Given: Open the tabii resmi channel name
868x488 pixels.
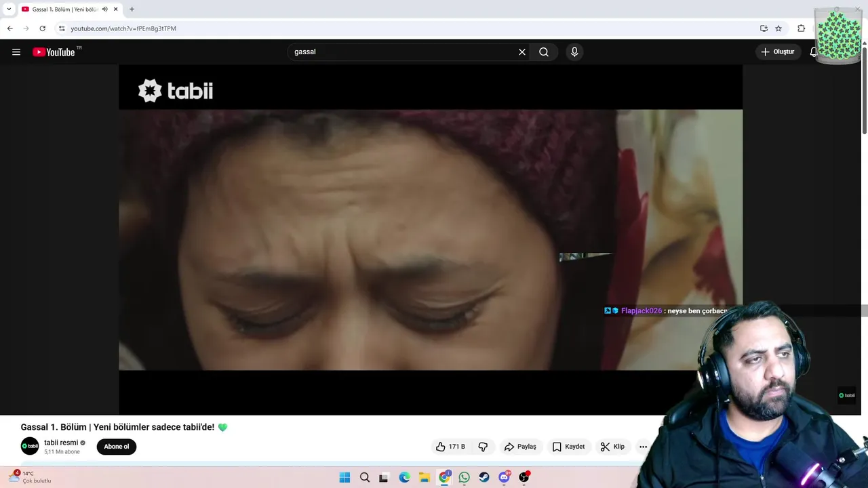Looking at the screenshot, I should click(61, 443).
